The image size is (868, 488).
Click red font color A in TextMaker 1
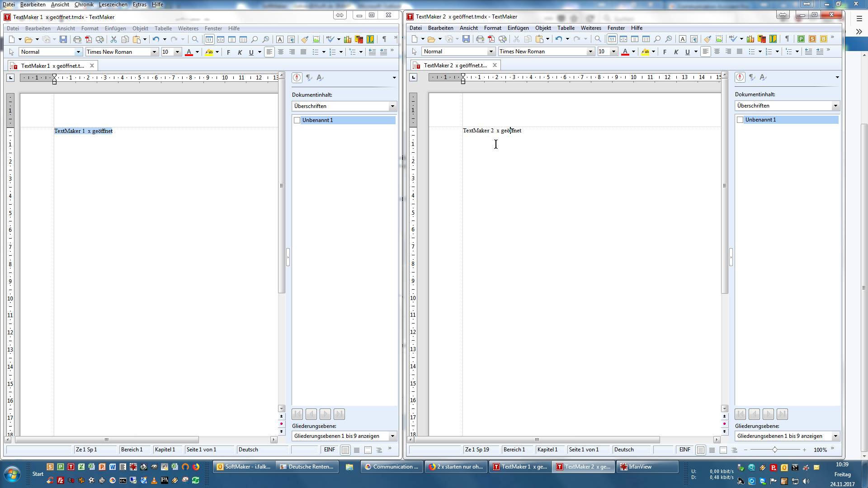click(x=189, y=52)
